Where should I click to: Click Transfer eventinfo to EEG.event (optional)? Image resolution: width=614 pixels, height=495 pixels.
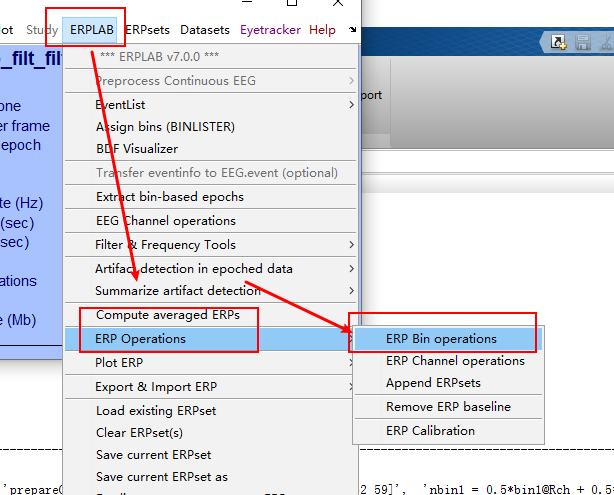211,173
